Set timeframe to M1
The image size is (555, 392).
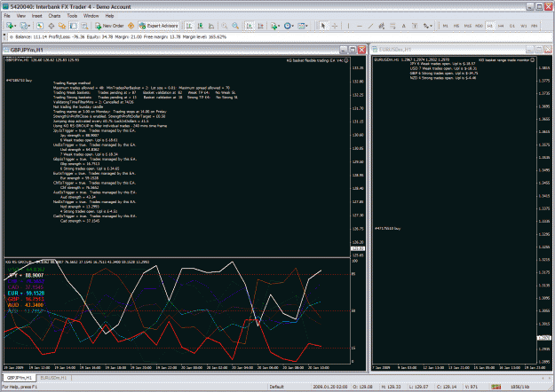tap(445, 26)
